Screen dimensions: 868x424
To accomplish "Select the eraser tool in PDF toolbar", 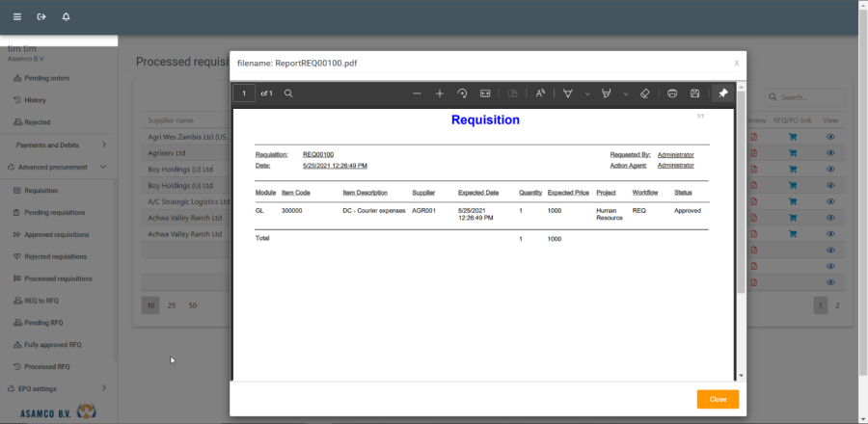I will pos(645,93).
